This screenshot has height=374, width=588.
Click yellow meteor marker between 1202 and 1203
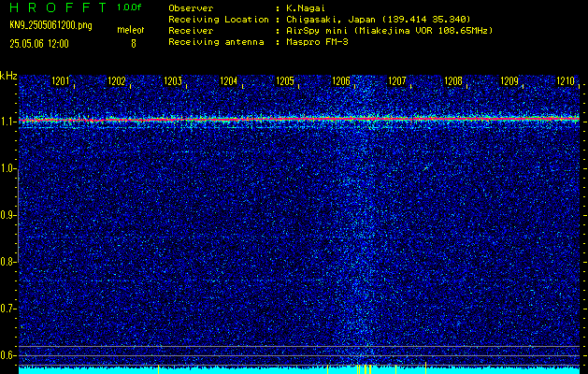pyautogui.click(x=158, y=368)
